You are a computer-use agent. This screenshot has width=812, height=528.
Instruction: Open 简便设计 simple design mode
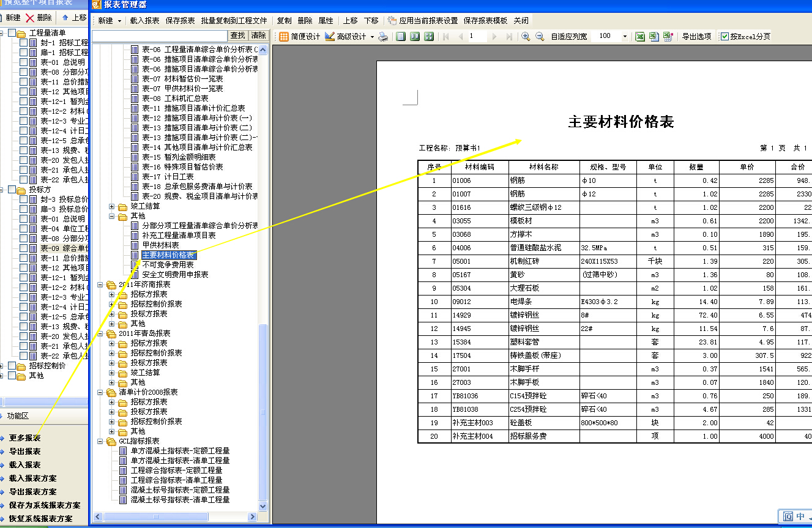(300, 37)
